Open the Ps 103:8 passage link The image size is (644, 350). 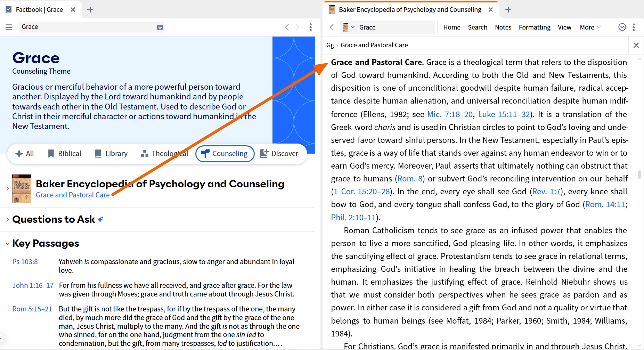[25, 262]
